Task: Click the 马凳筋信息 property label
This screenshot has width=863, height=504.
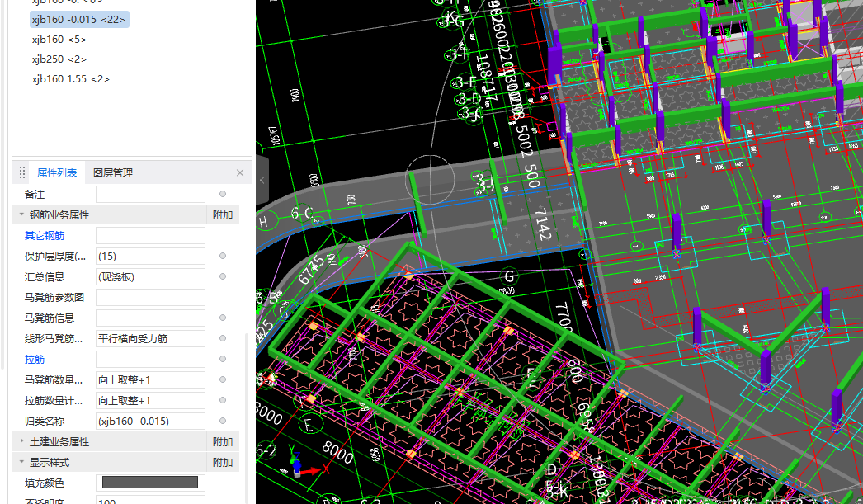Action: tap(50, 318)
